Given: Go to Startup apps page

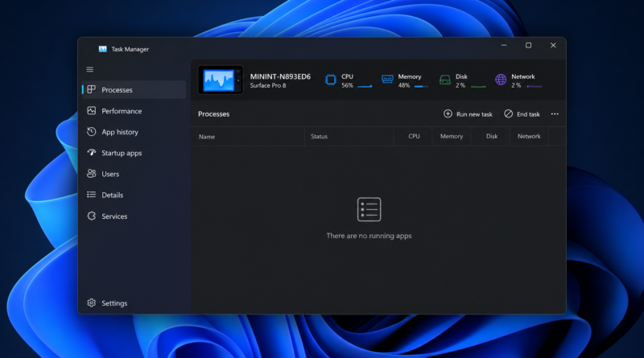Looking at the screenshot, I should pyautogui.click(x=134, y=153).
